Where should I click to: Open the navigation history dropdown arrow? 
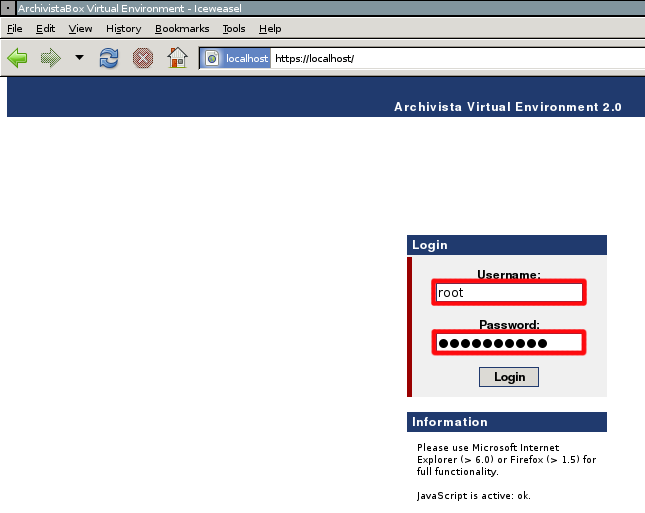[x=79, y=58]
